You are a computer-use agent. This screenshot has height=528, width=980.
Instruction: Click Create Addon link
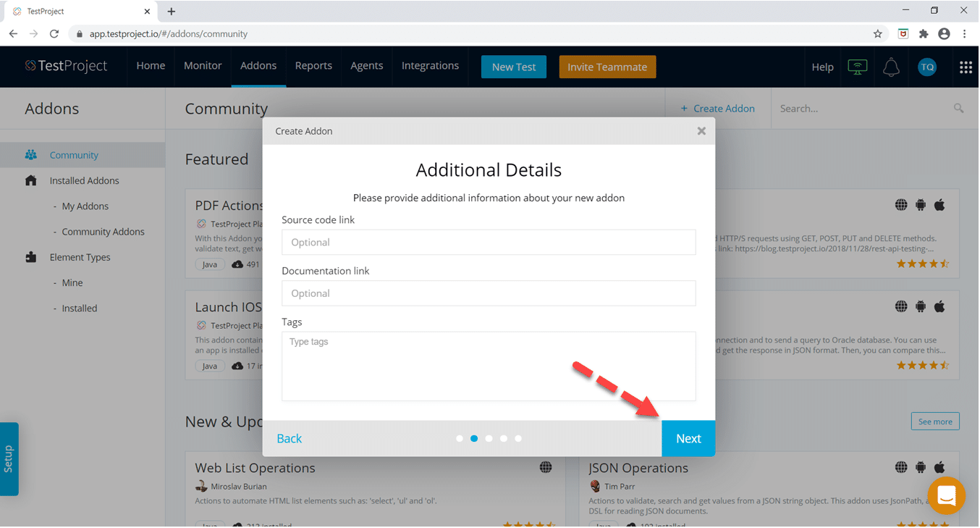718,109
